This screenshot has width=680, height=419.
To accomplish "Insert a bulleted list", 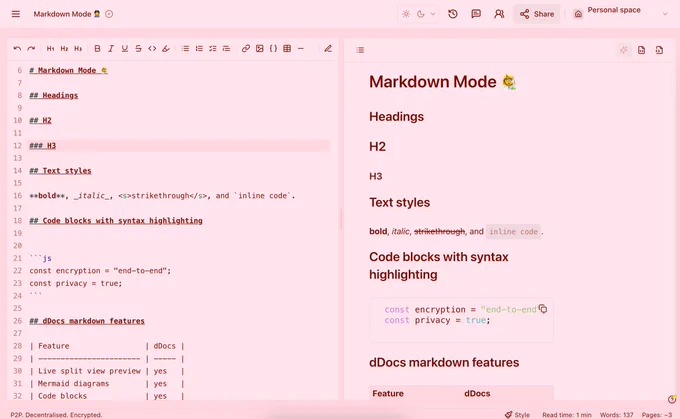I will pyautogui.click(x=185, y=49).
